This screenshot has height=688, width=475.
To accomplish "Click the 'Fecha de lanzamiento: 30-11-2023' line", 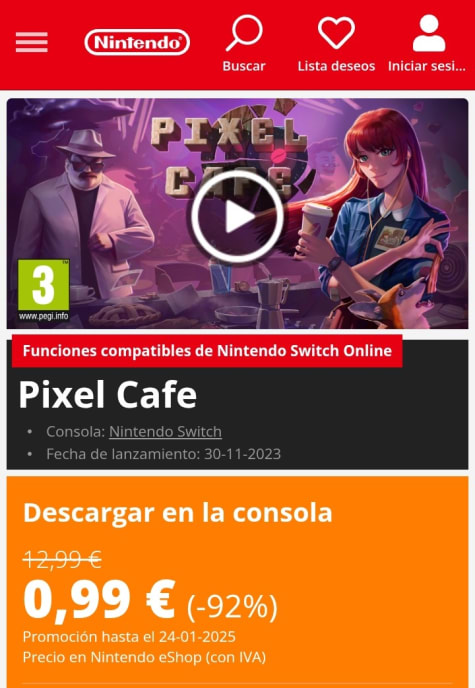I will 164,454.
